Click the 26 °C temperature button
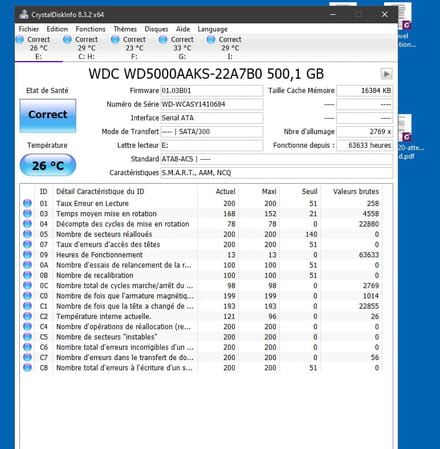Viewport: 440px width, 449px height. pyautogui.click(x=48, y=165)
